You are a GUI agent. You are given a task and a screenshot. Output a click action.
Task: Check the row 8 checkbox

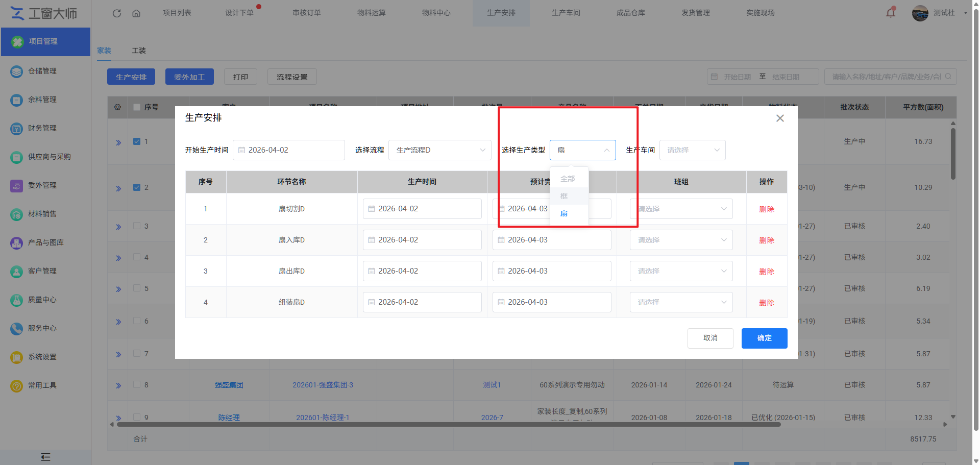137,384
